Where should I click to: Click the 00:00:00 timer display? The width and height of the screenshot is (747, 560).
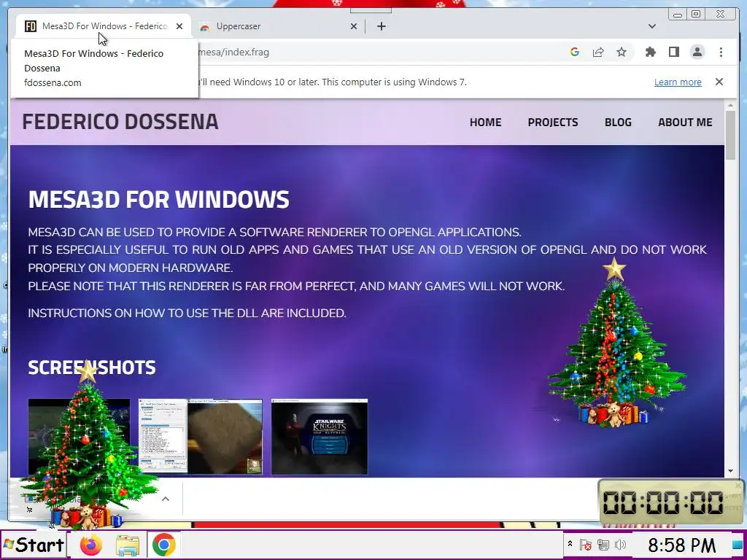pos(663,503)
